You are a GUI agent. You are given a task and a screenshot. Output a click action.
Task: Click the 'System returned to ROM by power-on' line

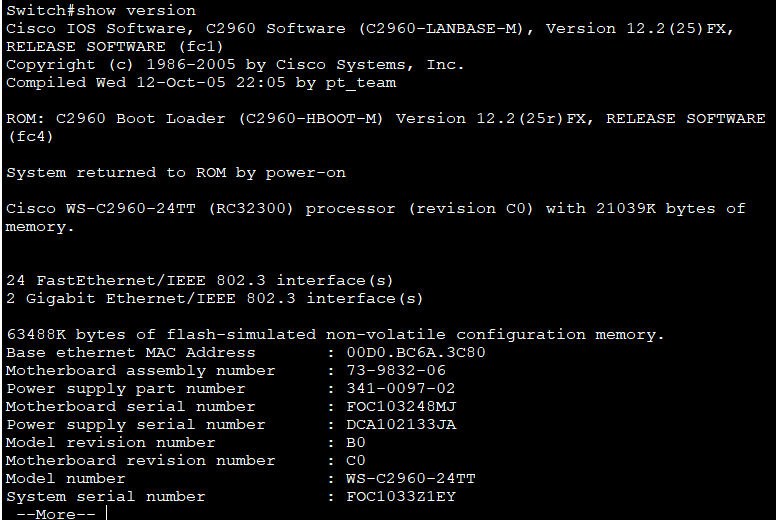(x=176, y=173)
